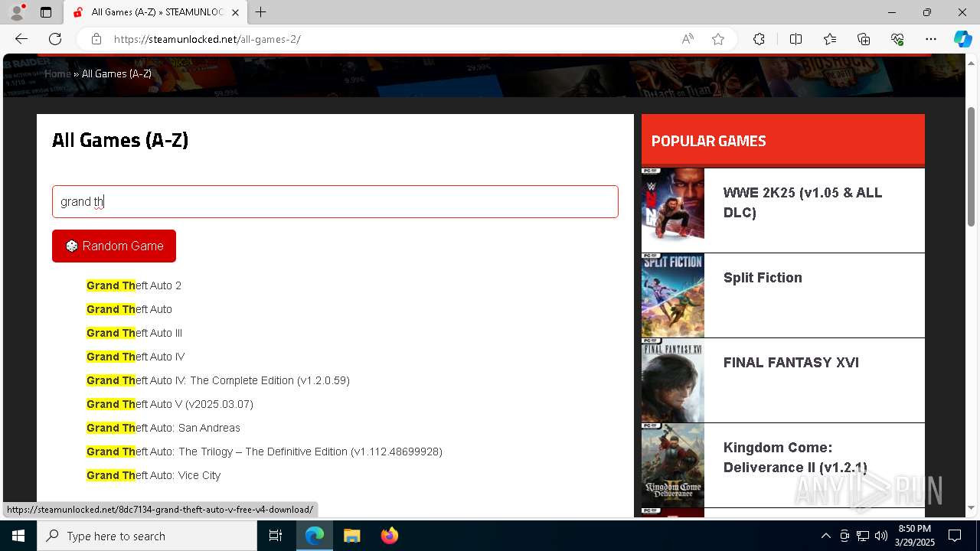Open GTA IV: The Complete Edition link

(218, 380)
